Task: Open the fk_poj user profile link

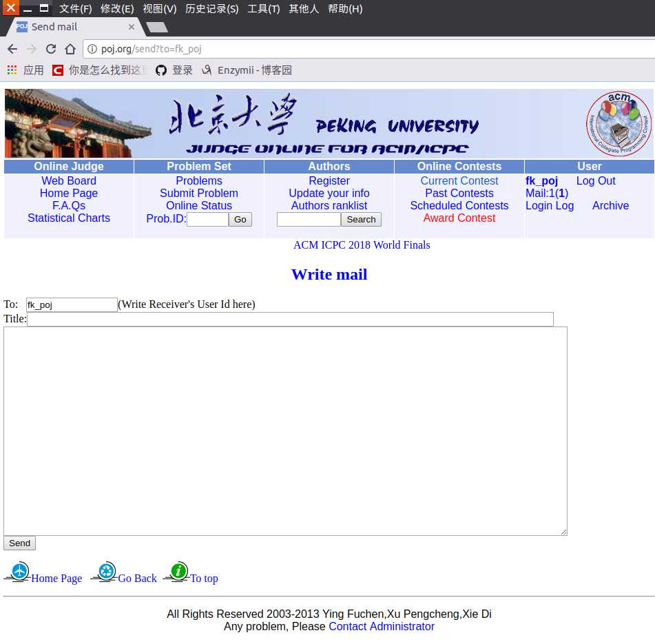Action: (x=541, y=181)
